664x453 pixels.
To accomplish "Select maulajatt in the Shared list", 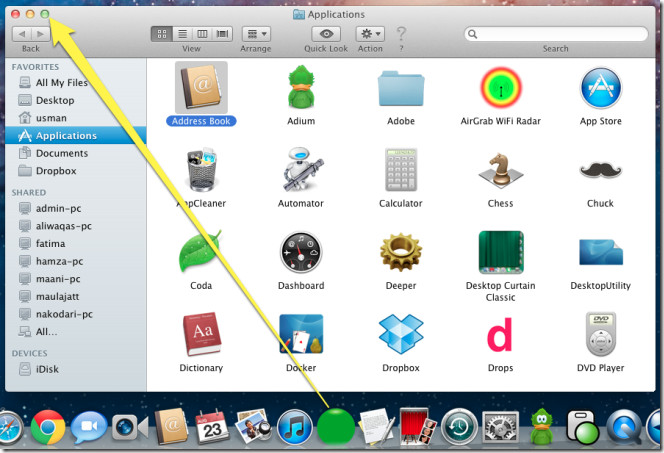I will 76,296.
